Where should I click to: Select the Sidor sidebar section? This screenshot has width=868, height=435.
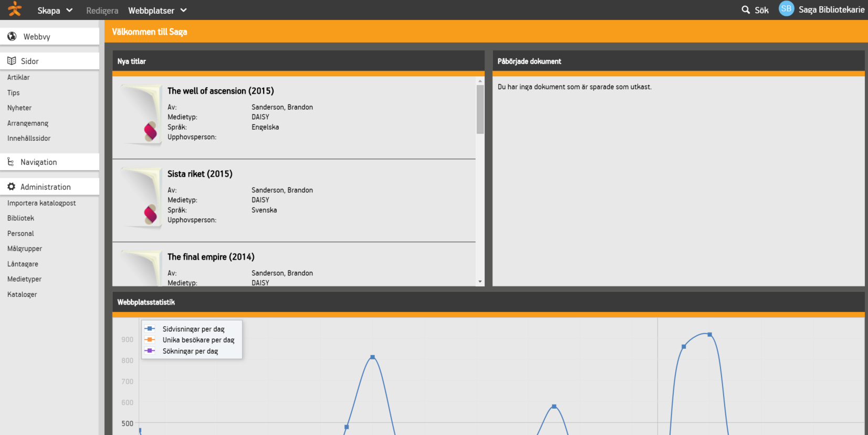(49, 61)
